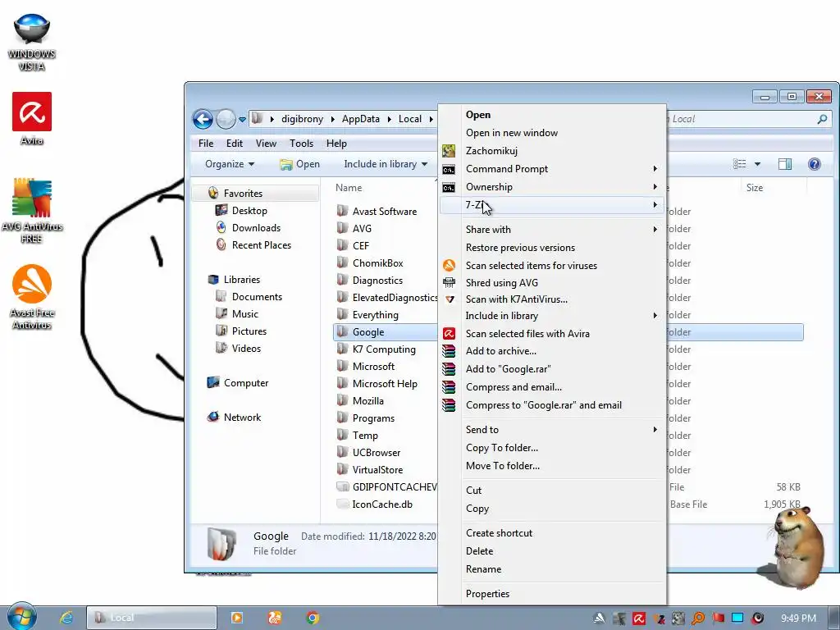Open the Explorer help icon
The image size is (840, 630).
click(815, 164)
